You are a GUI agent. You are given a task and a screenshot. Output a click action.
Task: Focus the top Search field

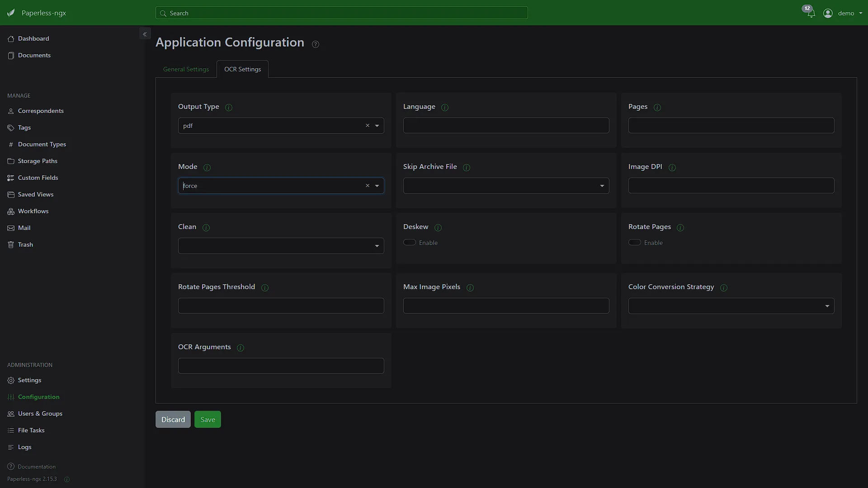tap(342, 13)
